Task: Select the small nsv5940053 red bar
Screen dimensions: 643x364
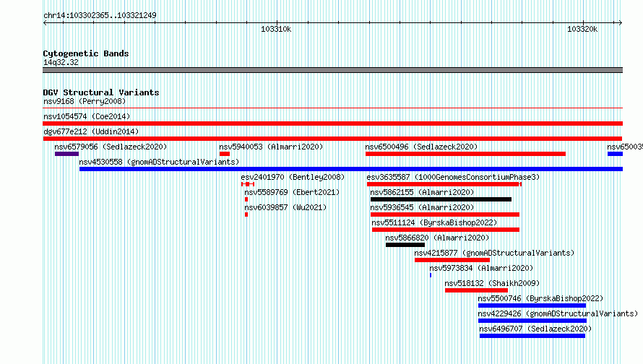Action: 224,154
